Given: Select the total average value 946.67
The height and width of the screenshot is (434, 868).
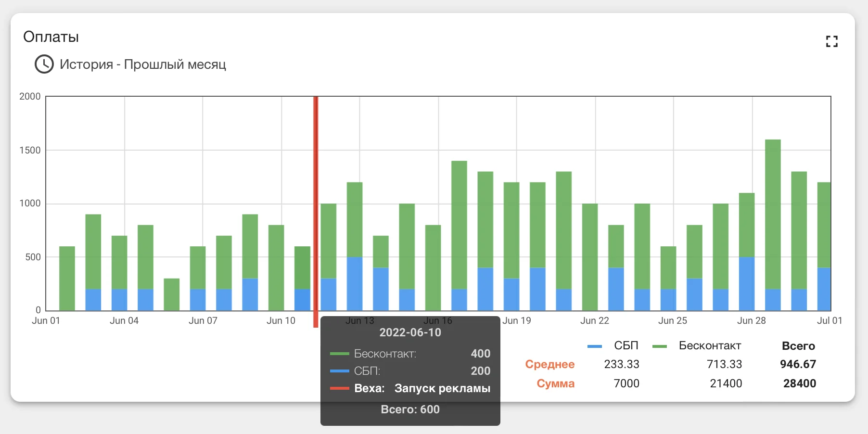Looking at the screenshot, I should click(x=798, y=364).
